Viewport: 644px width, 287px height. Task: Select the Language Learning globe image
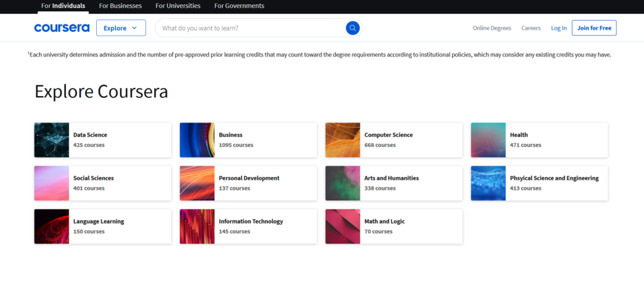click(x=52, y=226)
